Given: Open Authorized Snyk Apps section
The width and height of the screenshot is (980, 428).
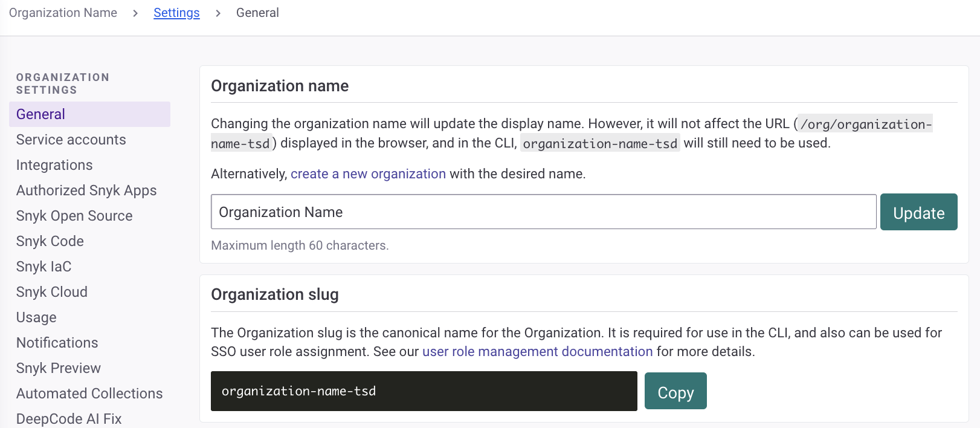Looking at the screenshot, I should pyautogui.click(x=86, y=190).
